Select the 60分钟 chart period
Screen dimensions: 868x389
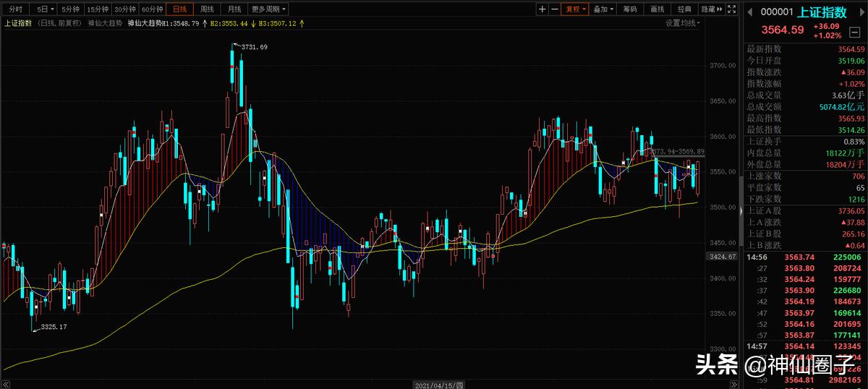[153, 9]
